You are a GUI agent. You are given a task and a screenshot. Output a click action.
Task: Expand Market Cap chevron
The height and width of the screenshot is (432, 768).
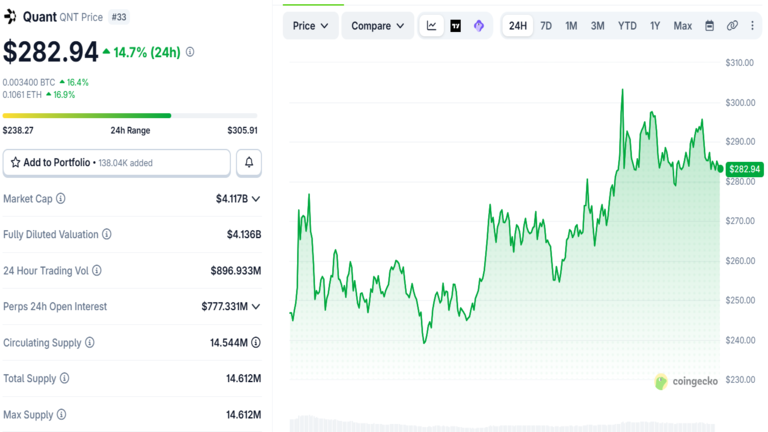(x=256, y=199)
